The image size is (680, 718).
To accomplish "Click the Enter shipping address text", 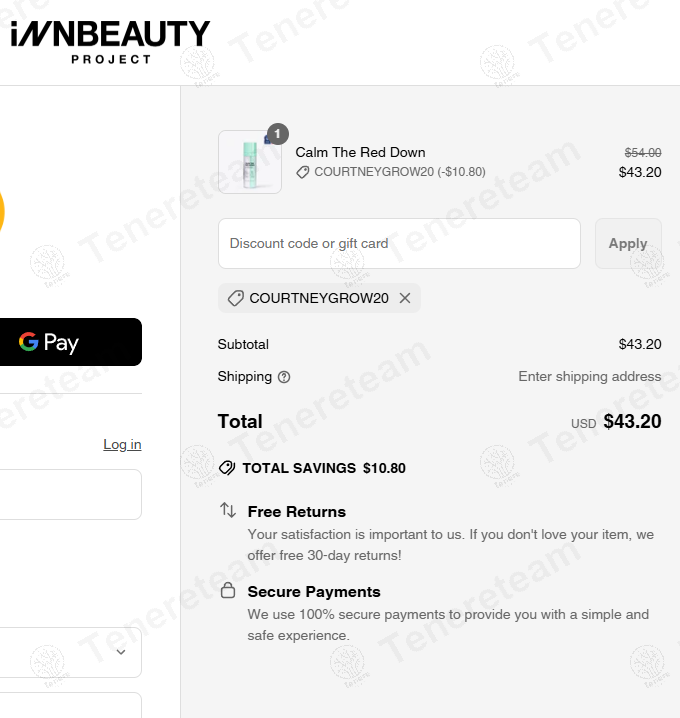I will pos(589,377).
